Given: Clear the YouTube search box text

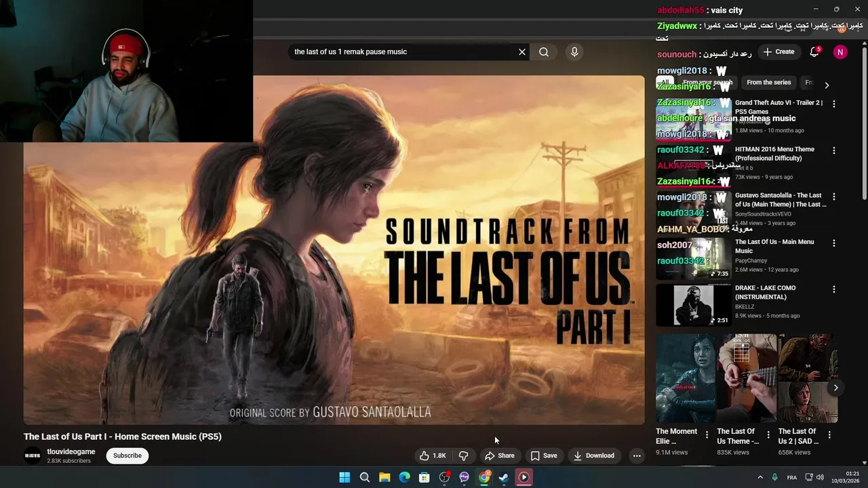Looking at the screenshot, I should (x=522, y=52).
